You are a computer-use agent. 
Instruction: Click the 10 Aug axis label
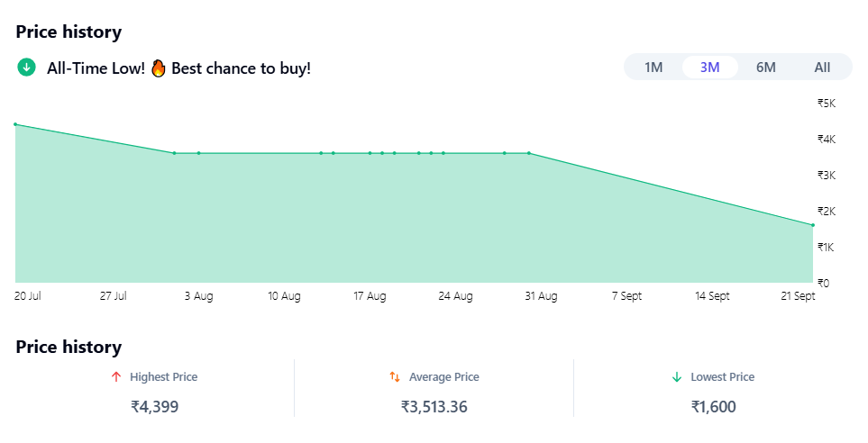point(284,296)
